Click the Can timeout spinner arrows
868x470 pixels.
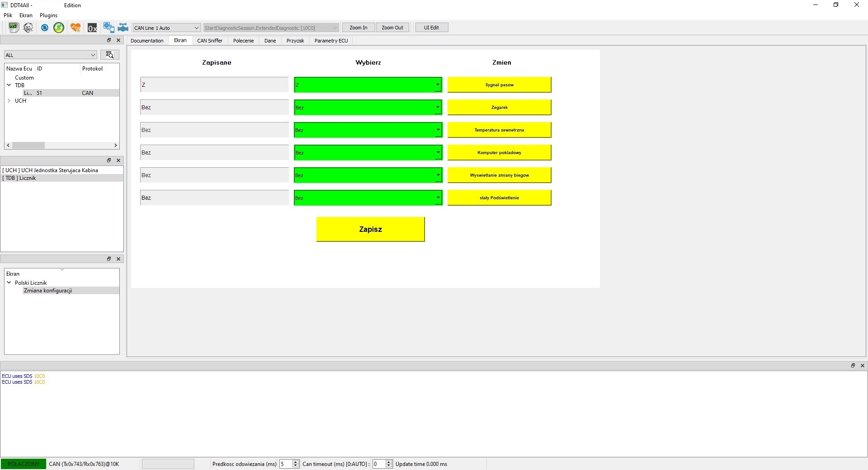[x=388, y=464]
